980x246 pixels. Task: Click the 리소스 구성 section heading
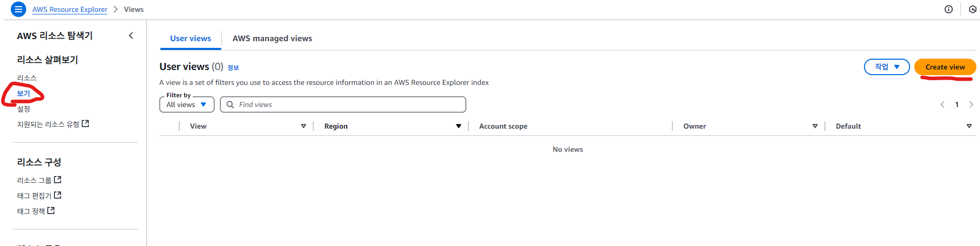(x=39, y=162)
